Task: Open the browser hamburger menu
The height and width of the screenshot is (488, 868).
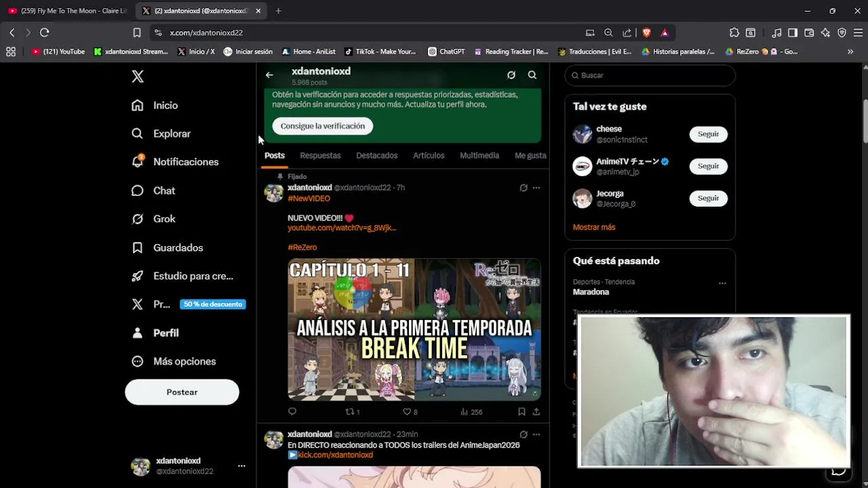Action: (x=858, y=33)
